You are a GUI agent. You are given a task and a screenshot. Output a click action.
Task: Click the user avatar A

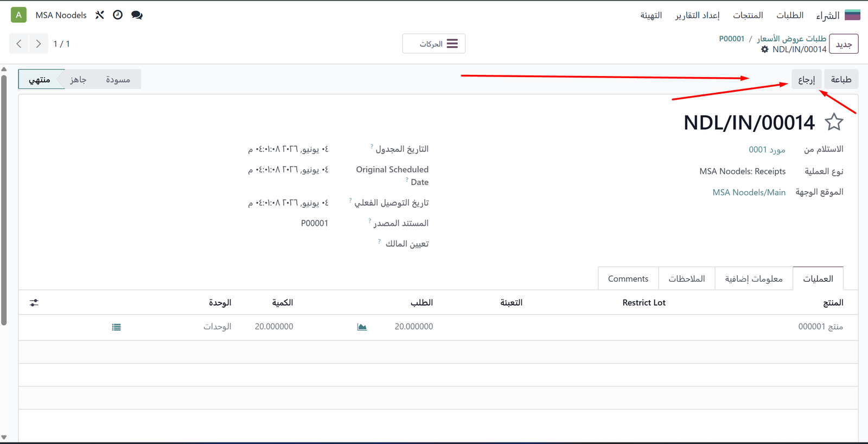coord(19,15)
